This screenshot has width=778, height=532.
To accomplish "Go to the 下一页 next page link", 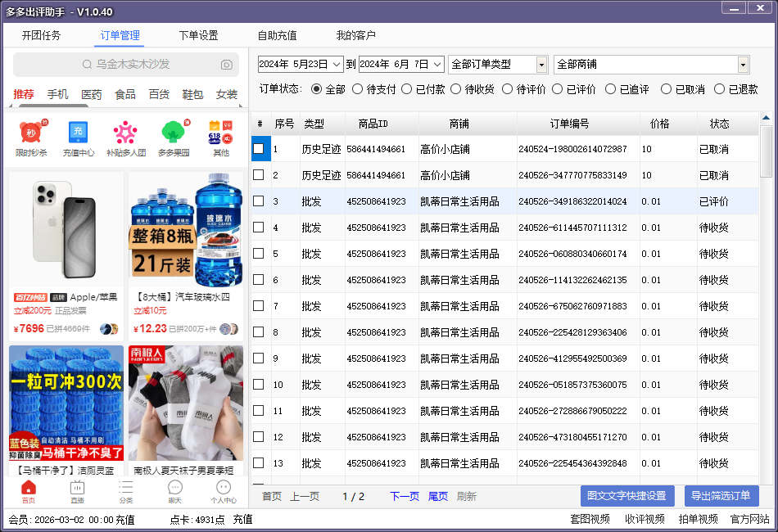I will (405, 497).
